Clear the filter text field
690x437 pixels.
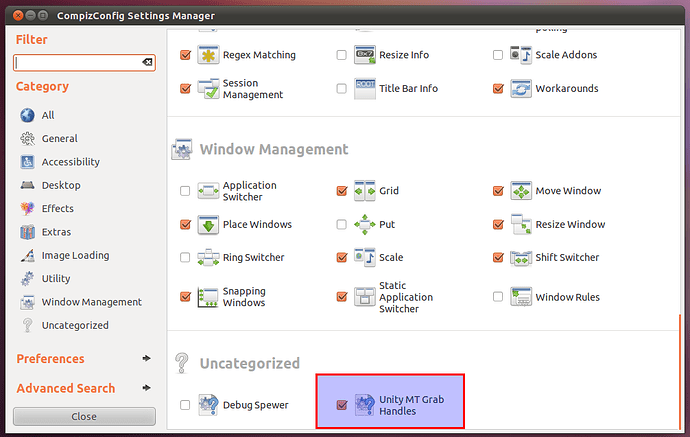pyautogui.click(x=147, y=62)
